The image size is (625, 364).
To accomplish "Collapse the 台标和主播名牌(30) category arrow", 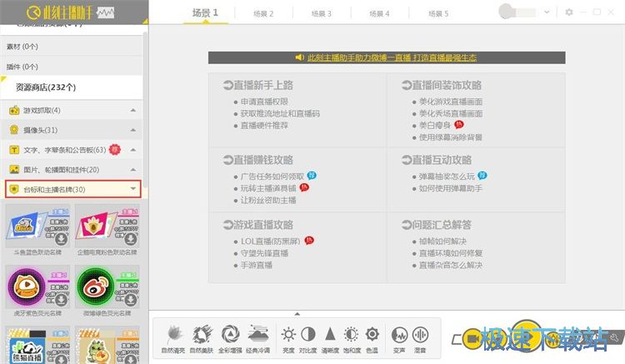I will tap(133, 189).
